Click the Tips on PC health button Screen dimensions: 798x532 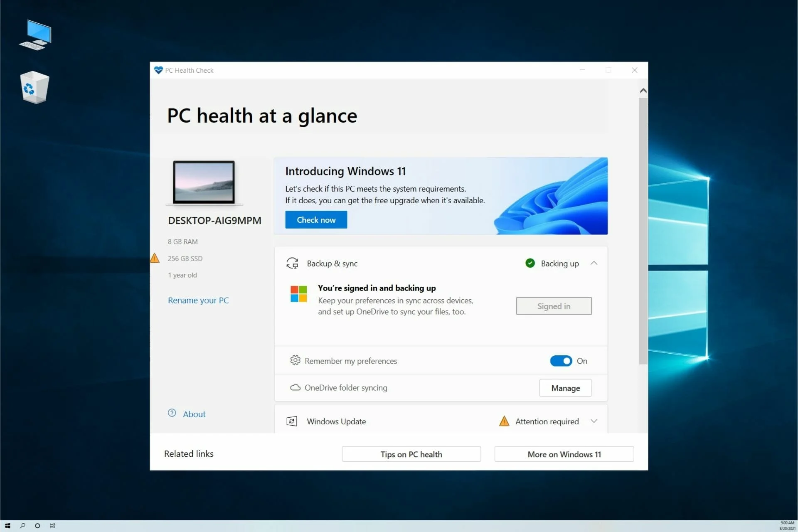click(411, 454)
